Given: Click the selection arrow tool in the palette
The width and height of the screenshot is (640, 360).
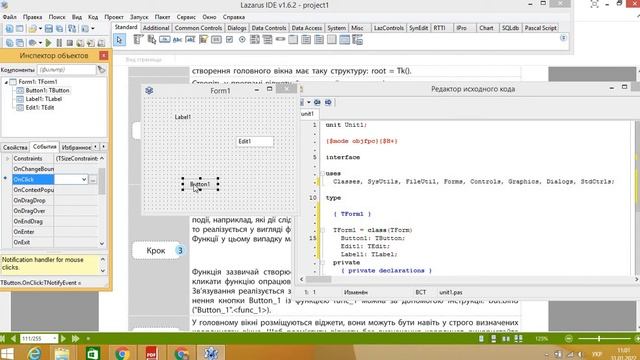Looking at the screenshot, I should pos(119,40).
